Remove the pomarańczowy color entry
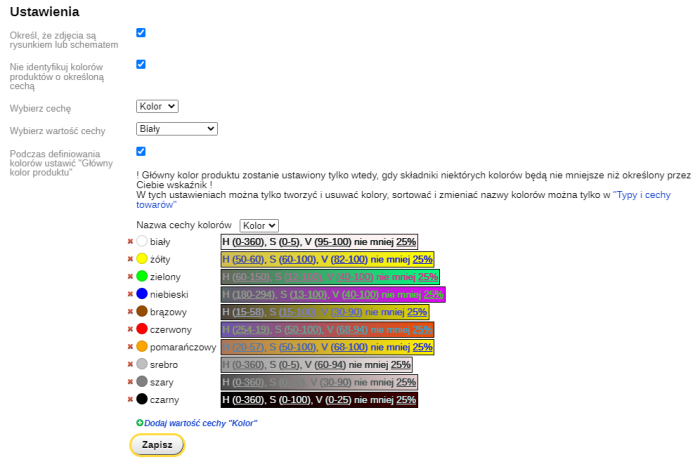700x462 pixels. tap(130, 347)
